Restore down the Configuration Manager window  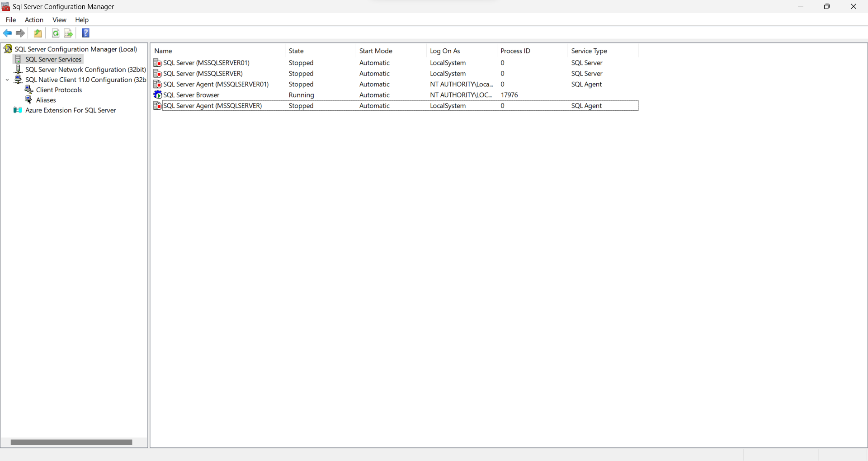827,6
